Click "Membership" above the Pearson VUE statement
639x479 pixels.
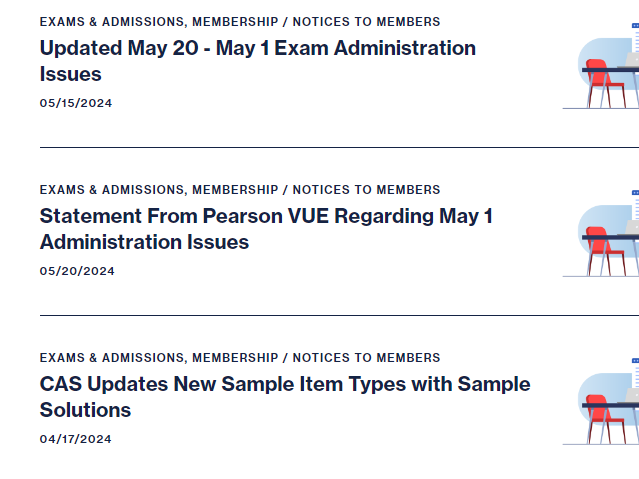[235, 190]
